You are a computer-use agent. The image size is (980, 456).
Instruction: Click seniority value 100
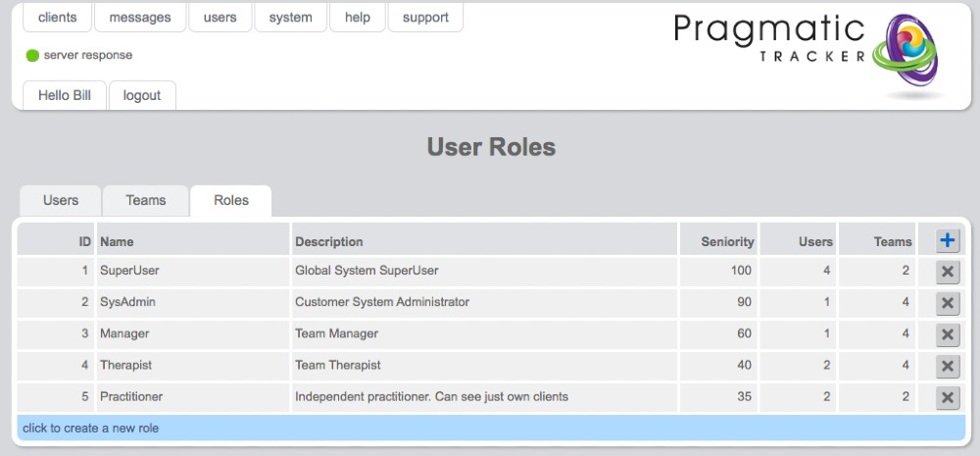(741, 271)
